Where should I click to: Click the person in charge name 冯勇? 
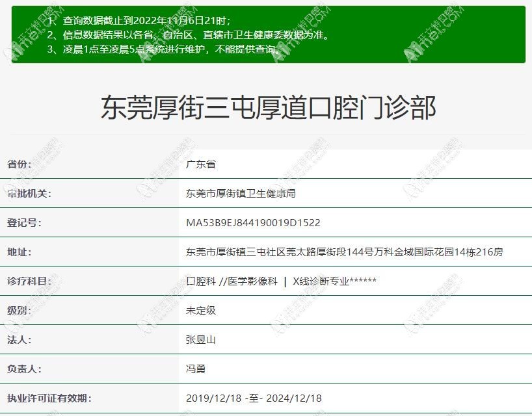(x=196, y=369)
